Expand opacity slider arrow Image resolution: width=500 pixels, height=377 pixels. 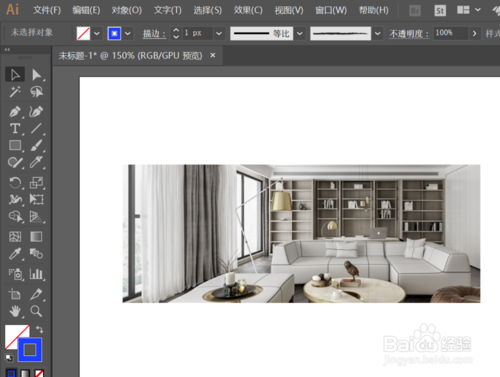tap(474, 33)
